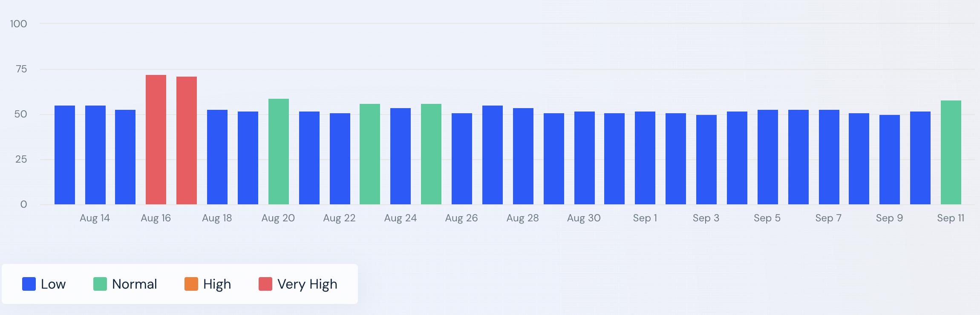This screenshot has width=980, height=315.
Task: Select the blue bar above Sep 1
Action: pos(645,158)
